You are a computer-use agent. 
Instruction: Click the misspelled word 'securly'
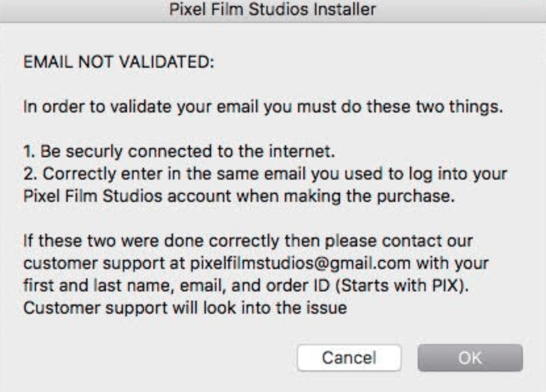[94, 152]
